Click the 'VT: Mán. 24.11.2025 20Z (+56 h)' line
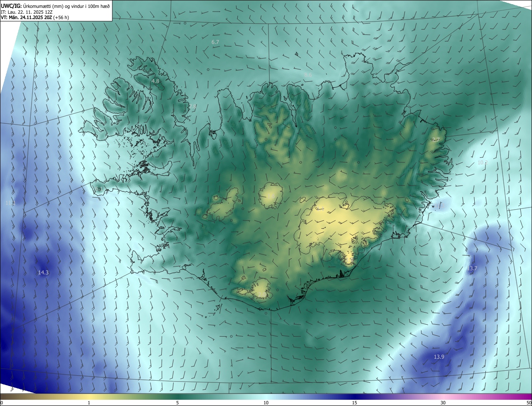This screenshot has width=532, height=406. coord(35,18)
